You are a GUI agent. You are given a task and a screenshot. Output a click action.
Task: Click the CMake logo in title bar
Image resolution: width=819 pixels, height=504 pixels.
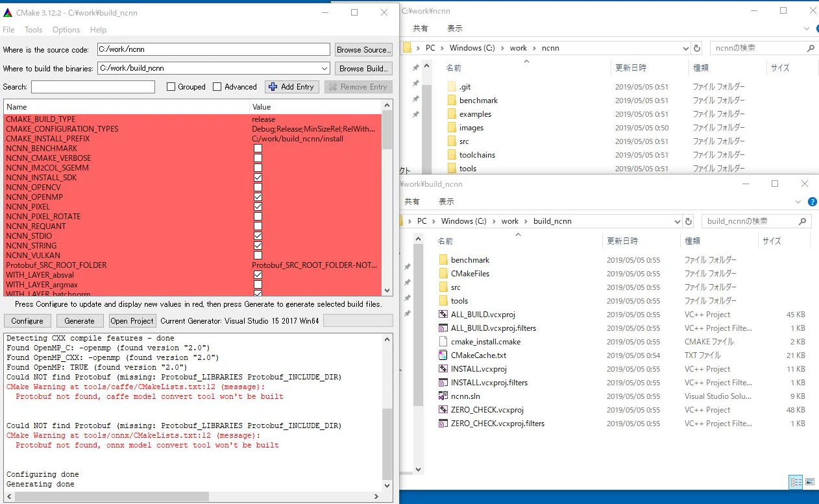7,12
